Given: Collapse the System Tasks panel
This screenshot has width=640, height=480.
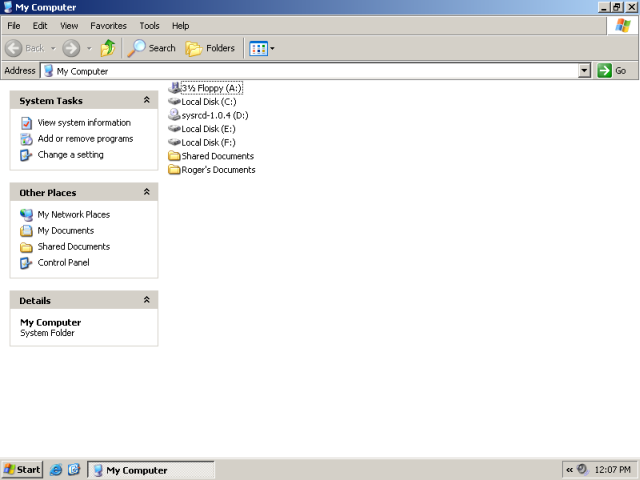Looking at the screenshot, I should click(x=147, y=100).
